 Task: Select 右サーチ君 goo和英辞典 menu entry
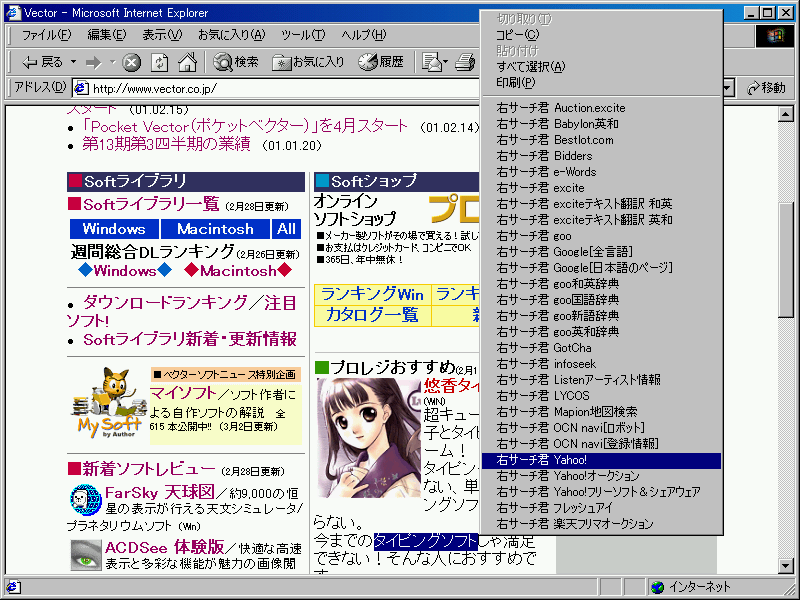[x=602, y=284]
